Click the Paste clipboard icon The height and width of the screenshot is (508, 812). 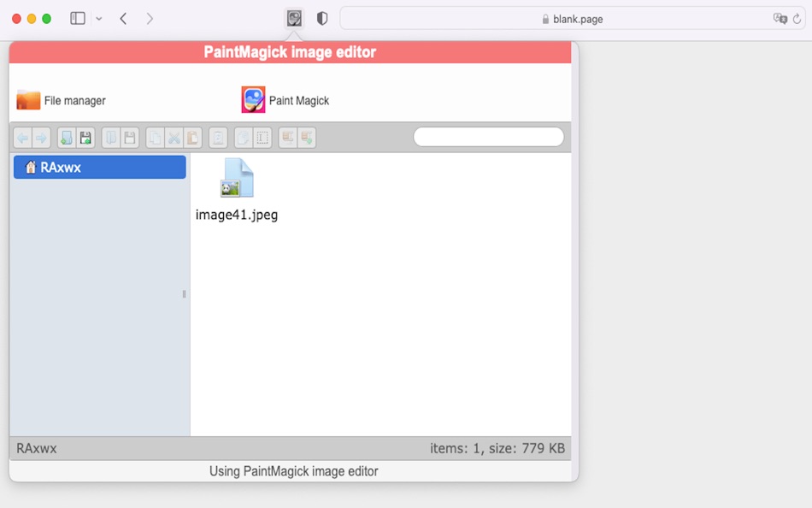192,138
